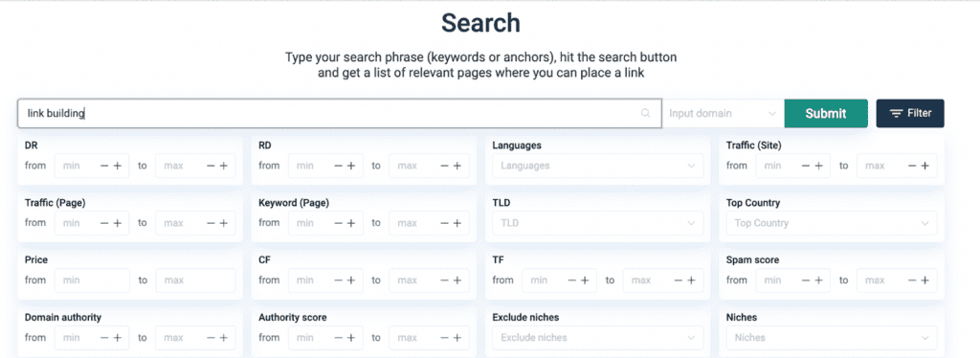
Task: Decrease Authority score min with minus
Action: pos(338,338)
